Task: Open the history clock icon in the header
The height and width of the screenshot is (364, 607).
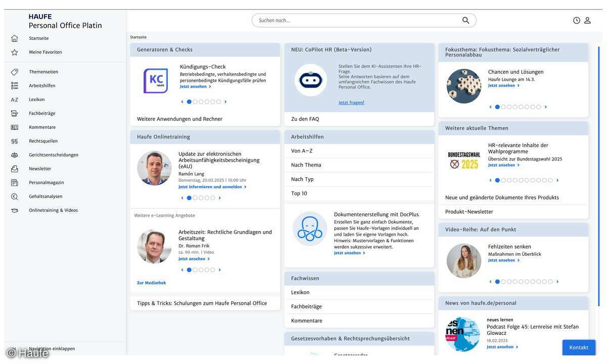Action: [577, 20]
